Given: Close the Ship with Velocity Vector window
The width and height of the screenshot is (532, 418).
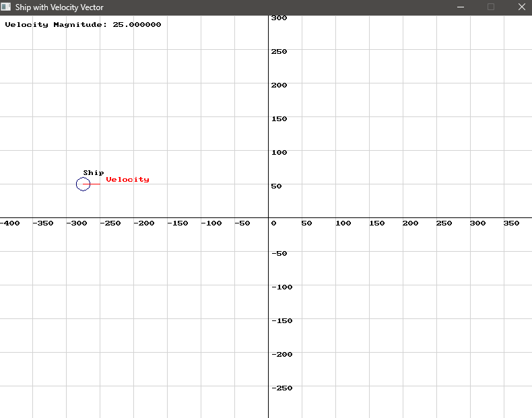Looking at the screenshot, I should coord(521,7).
